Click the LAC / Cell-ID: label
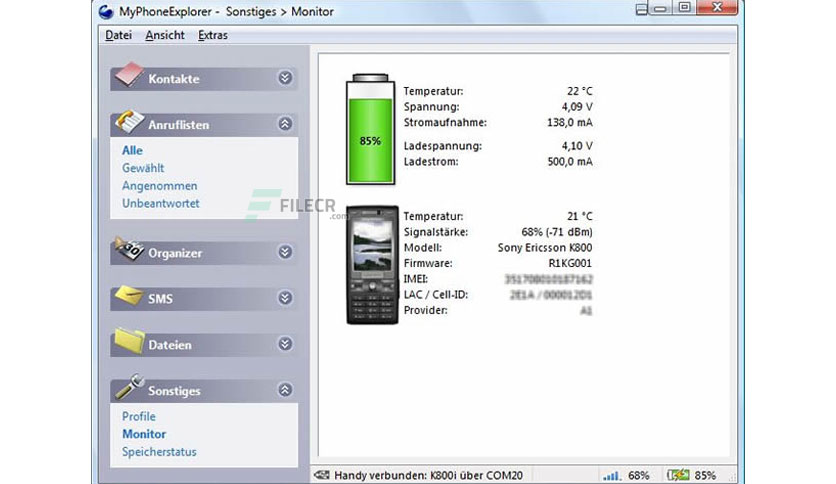The width and height of the screenshot is (836, 484). point(436,294)
